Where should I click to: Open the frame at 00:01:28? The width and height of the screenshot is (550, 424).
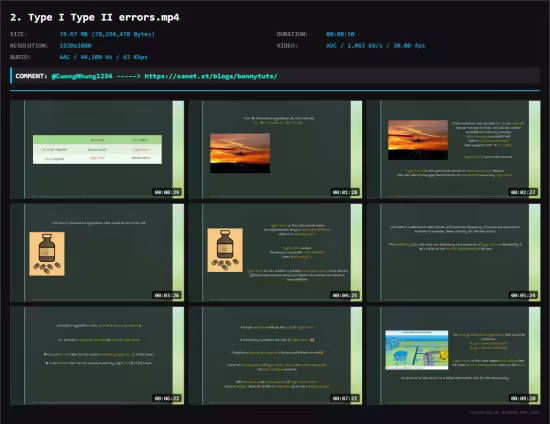coord(275,149)
